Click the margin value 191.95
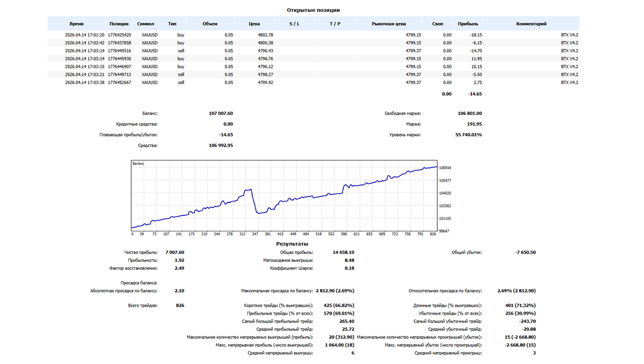The height and width of the screenshot is (364, 644). click(475, 124)
